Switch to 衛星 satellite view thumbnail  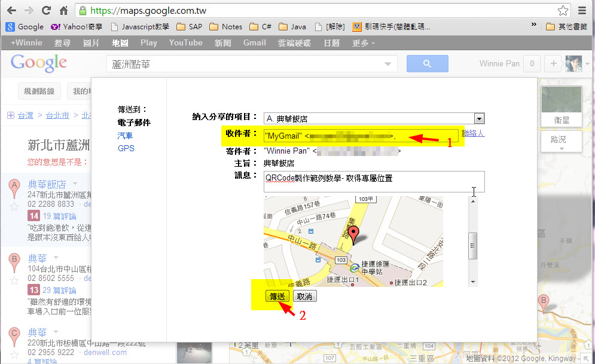click(x=562, y=106)
